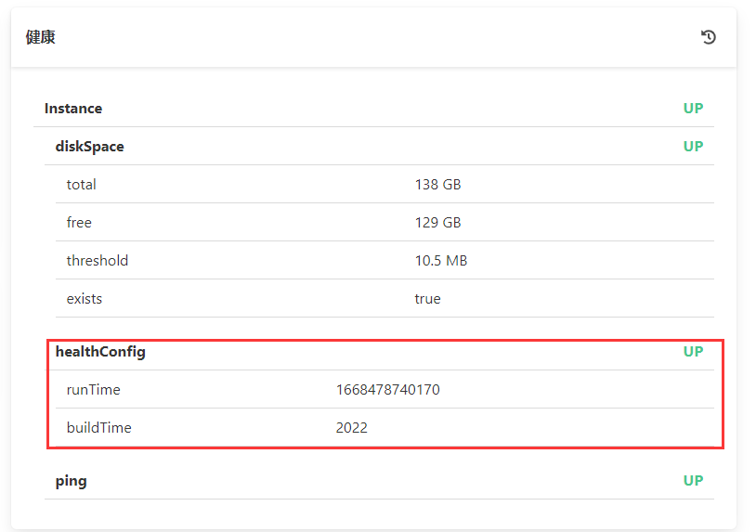Select the free disk space label
Viewport: 756px width, 532px height.
tap(79, 223)
